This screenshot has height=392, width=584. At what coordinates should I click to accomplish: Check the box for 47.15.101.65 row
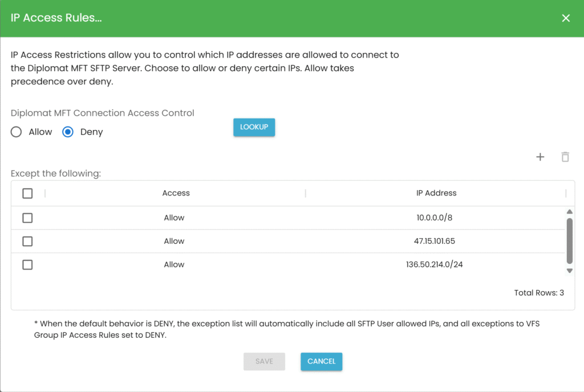pyautogui.click(x=27, y=241)
